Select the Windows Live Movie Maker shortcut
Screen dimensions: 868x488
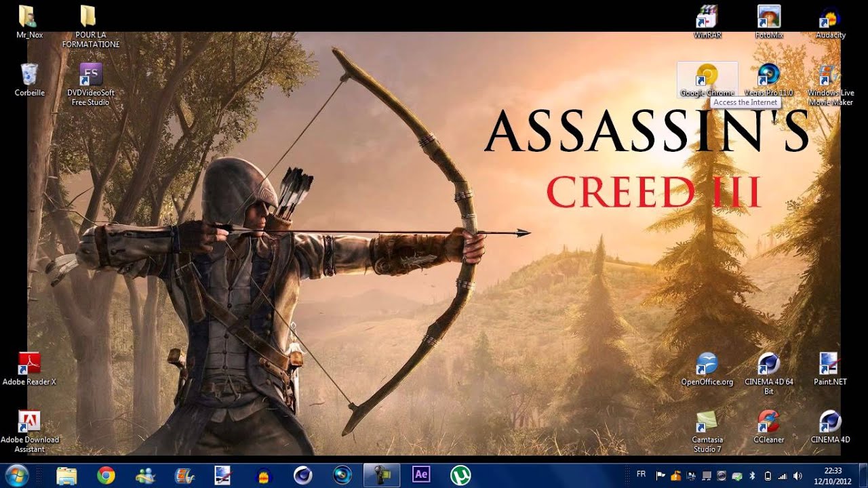tap(830, 84)
